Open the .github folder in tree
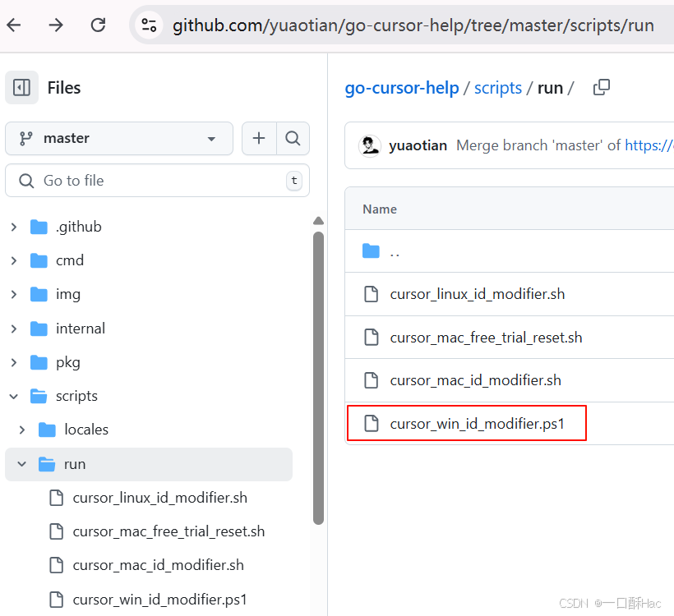This screenshot has width=674, height=616. pyautogui.click(x=79, y=227)
